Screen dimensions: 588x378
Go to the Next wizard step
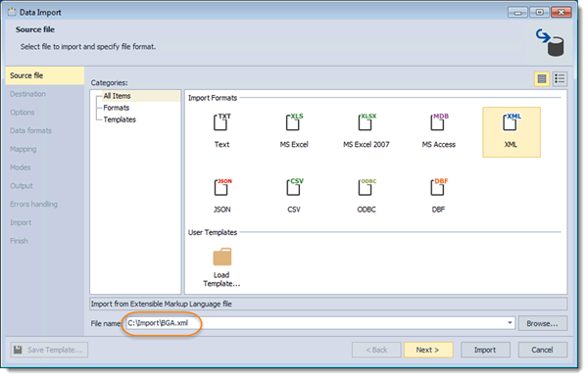tap(428, 350)
